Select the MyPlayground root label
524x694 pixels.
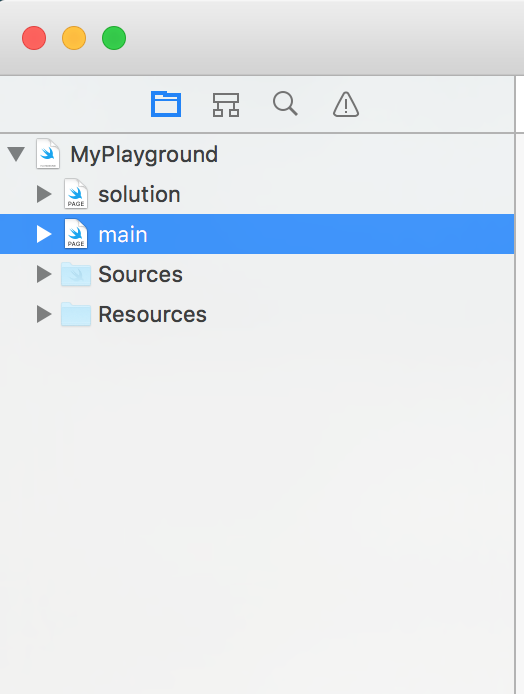(144, 155)
